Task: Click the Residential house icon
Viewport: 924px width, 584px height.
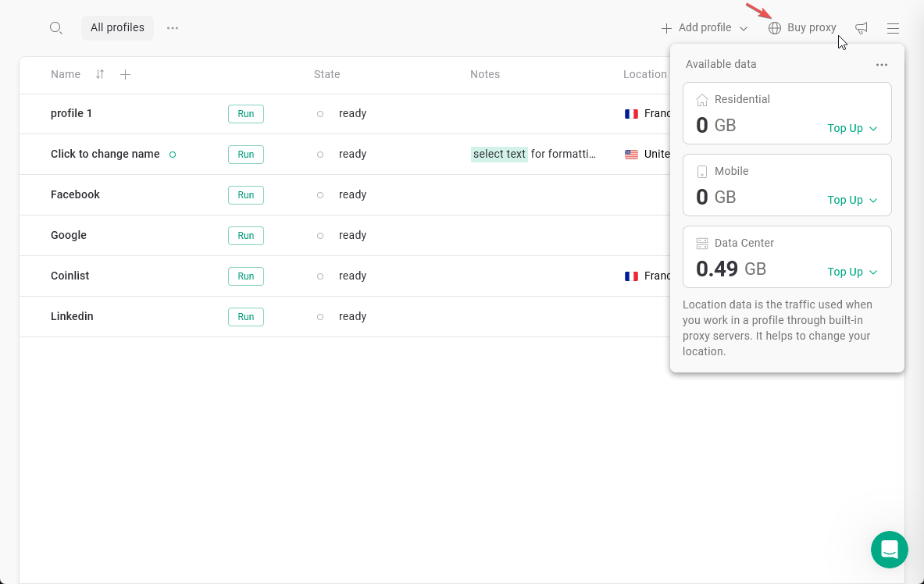Action: pyautogui.click(x=702, y=100)
